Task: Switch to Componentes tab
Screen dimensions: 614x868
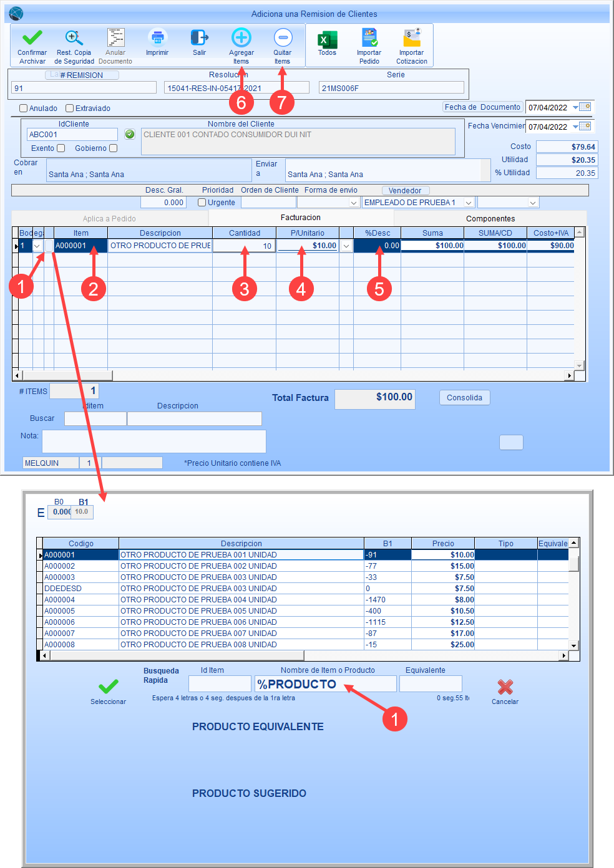Action: point(490,219)
